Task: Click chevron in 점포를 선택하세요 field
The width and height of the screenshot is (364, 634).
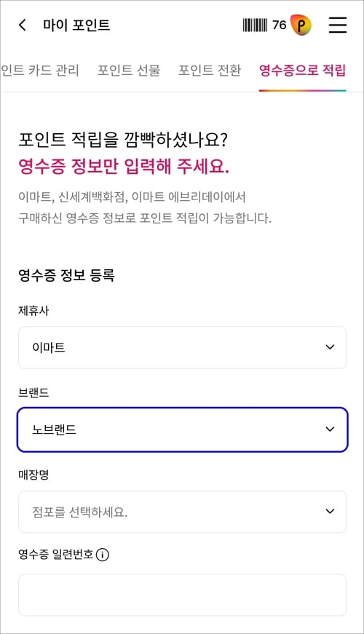Action: click(x=330, y=512)
